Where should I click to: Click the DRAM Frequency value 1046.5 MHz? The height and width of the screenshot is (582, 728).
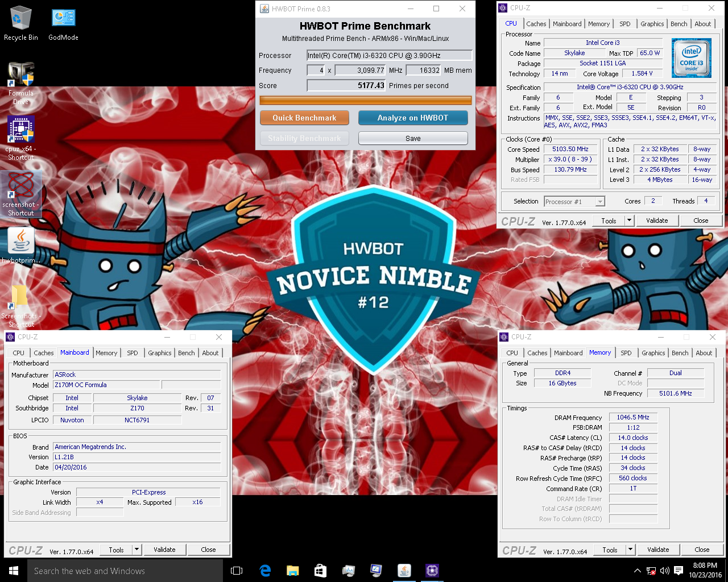(633, 417)
